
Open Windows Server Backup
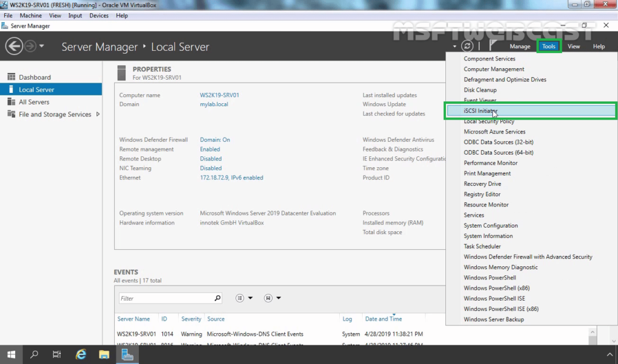tap(494, 319)
